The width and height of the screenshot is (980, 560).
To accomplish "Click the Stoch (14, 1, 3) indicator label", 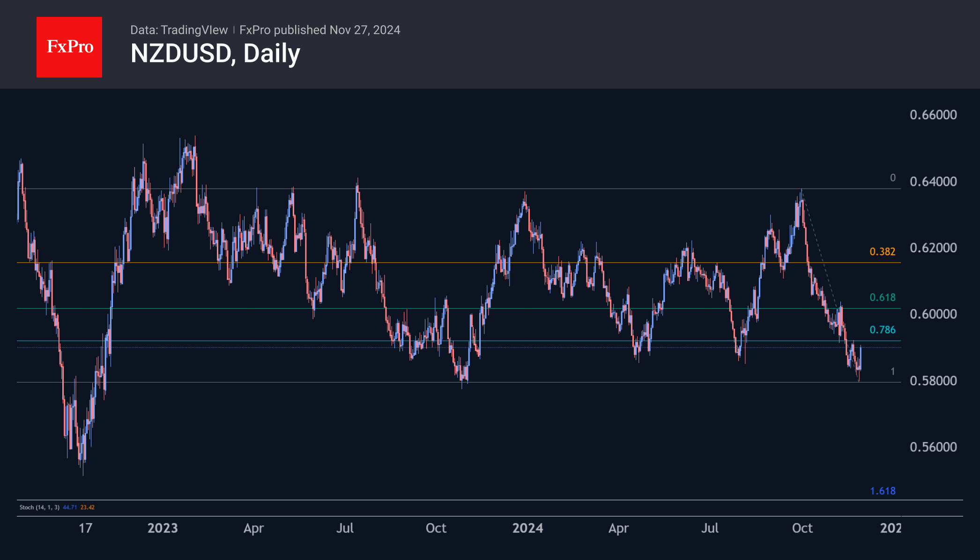I will [x=39, y=508].
